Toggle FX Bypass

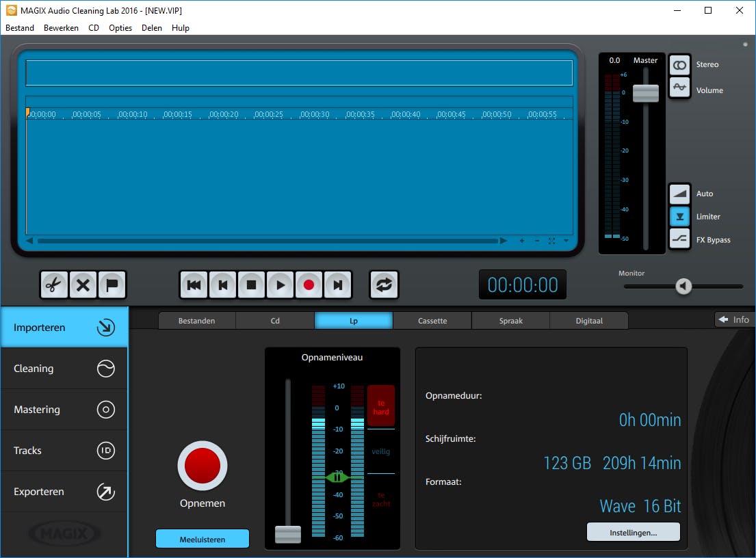tap(680, 239)
